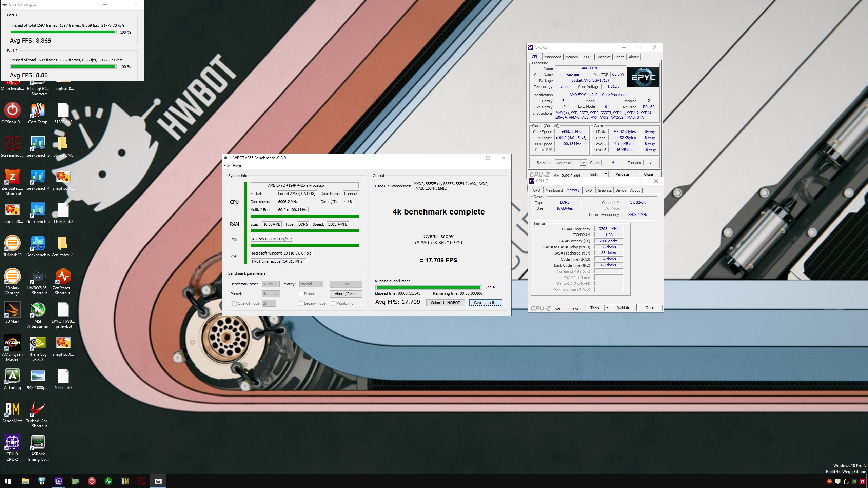Viewport: 868px width, 488px height.
Task: Switch to About tab in lower CPU-Z
Action: tap(635, 190)
